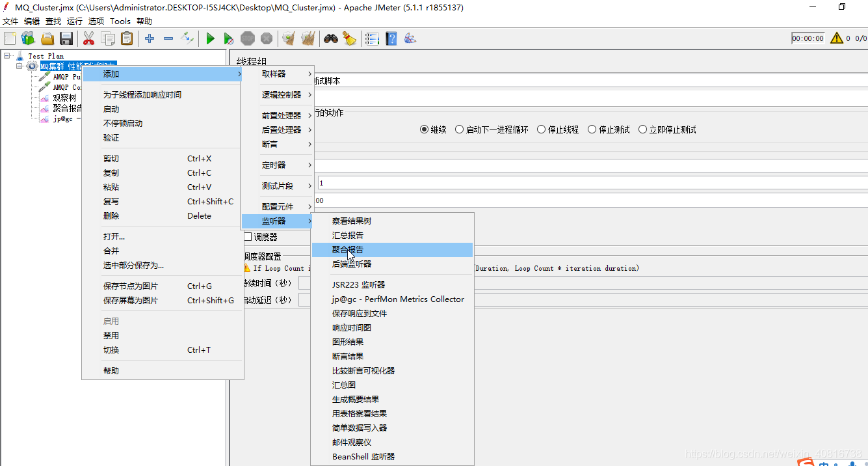Click 复写 in the context menu

click(163, 201)
